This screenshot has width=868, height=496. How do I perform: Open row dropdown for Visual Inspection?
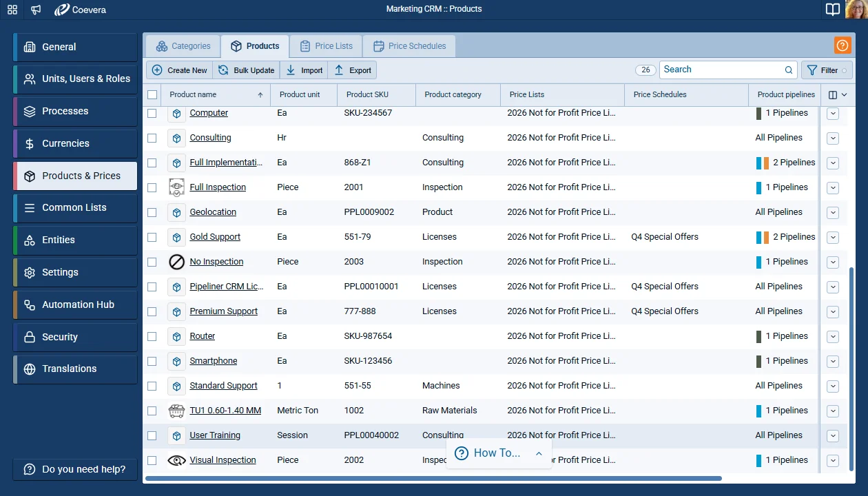(x=833, y=461)
